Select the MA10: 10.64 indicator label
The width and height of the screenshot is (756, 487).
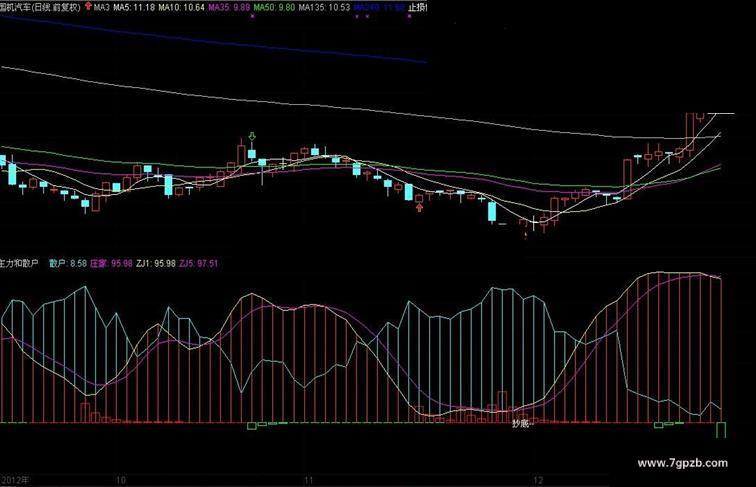181,7
